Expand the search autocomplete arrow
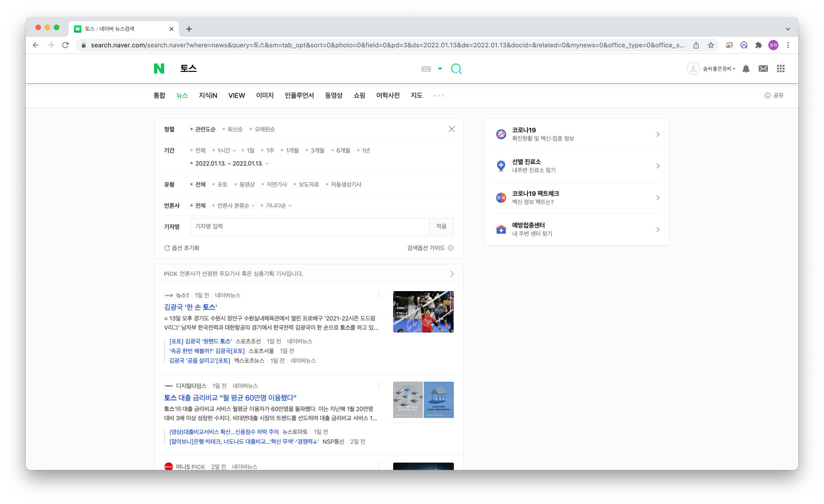This screenshot has height=504, width=824. click(440, 69)
